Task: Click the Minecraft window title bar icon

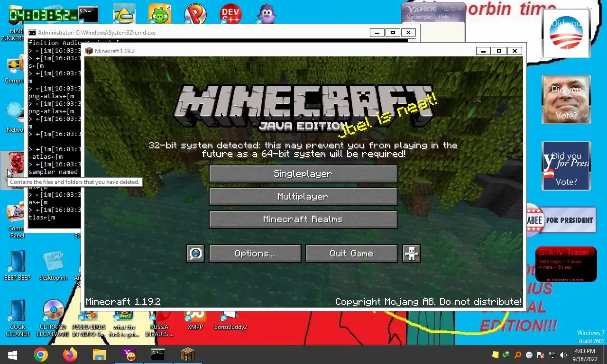Action: tap(89, 51)
